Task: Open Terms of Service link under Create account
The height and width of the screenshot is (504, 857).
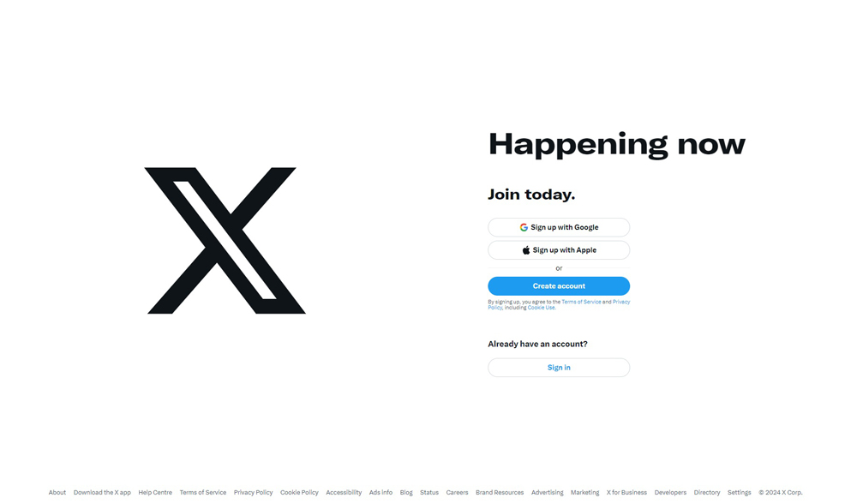Action: [x=581, y=302]
